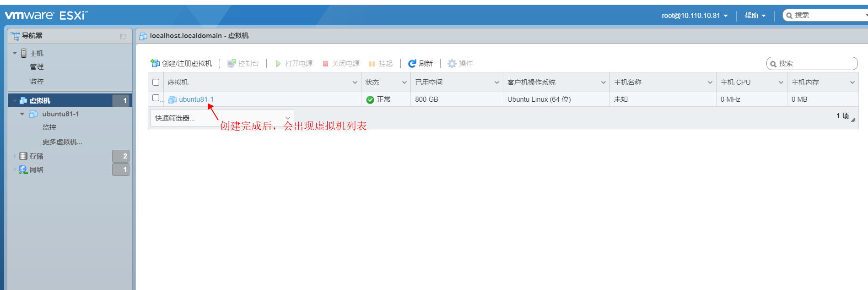Click the storage icon beside 存储
868x290 pixels.
pos(23,156)
